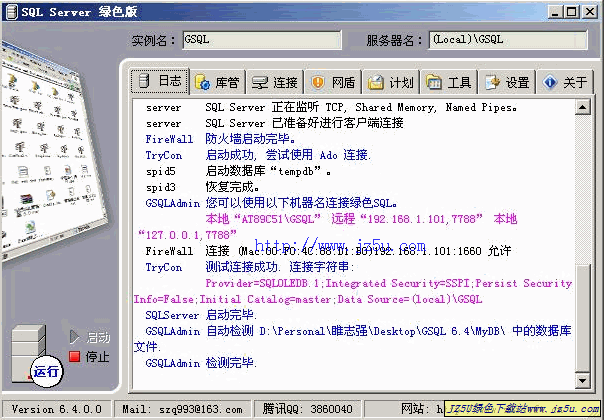
Task: Open the 设置 settings tab
Action: click(x=507, y=82)
